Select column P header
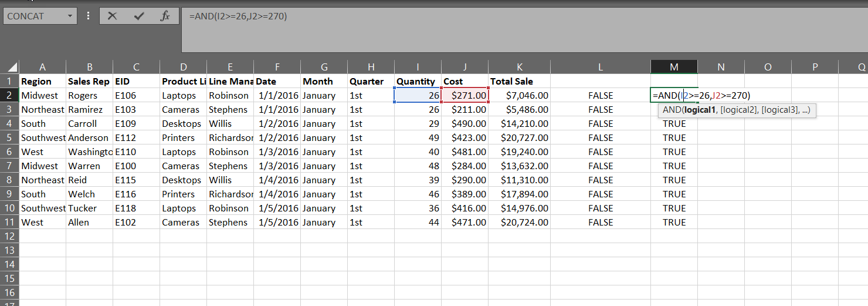The width and height of the screenshot is (868, 306). [815, 67]
